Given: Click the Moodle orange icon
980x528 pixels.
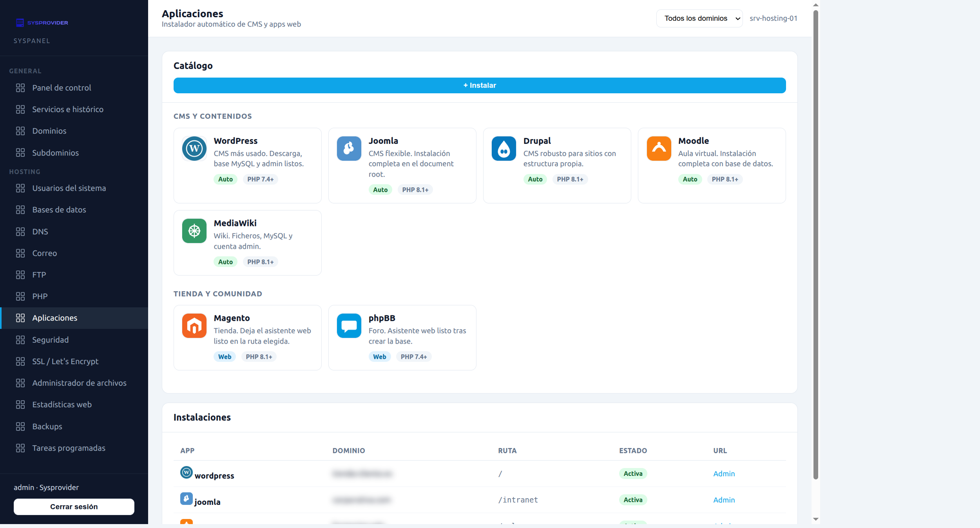Looking at the screenshot, I should (659, 148).
